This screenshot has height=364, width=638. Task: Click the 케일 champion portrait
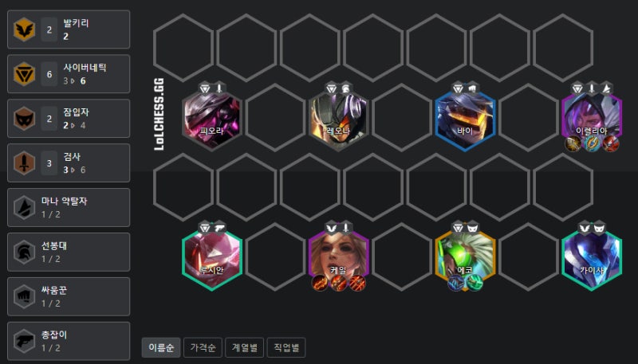click(338, 256)
